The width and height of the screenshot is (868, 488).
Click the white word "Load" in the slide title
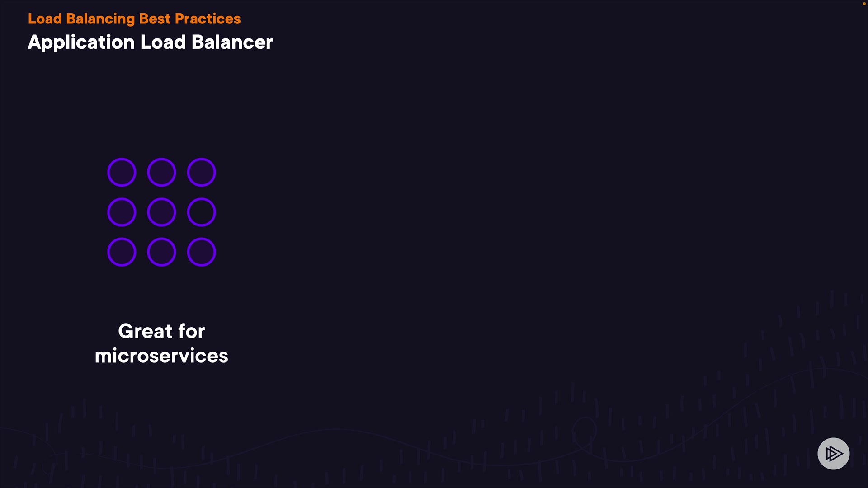pyautogui.click(x=163, y=42)
